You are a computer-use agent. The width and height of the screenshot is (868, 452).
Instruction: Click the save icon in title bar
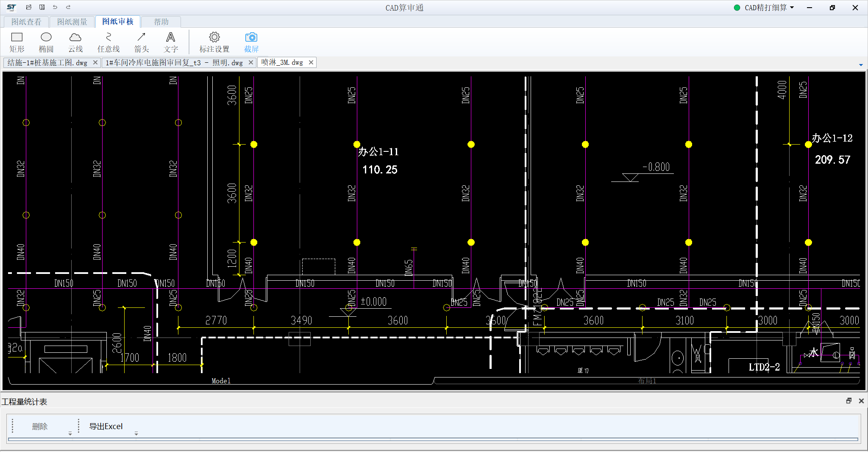42,7
